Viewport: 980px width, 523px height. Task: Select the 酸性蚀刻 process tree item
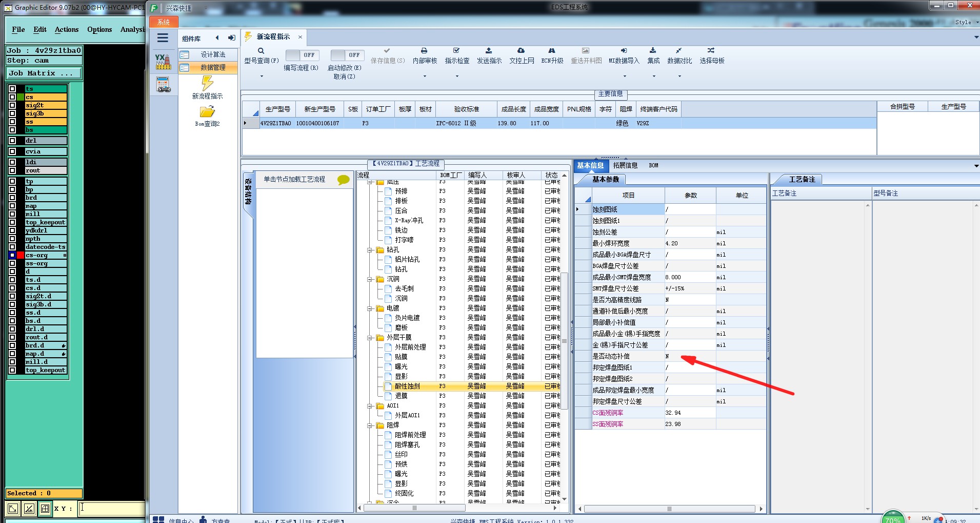tap(407, 386)
